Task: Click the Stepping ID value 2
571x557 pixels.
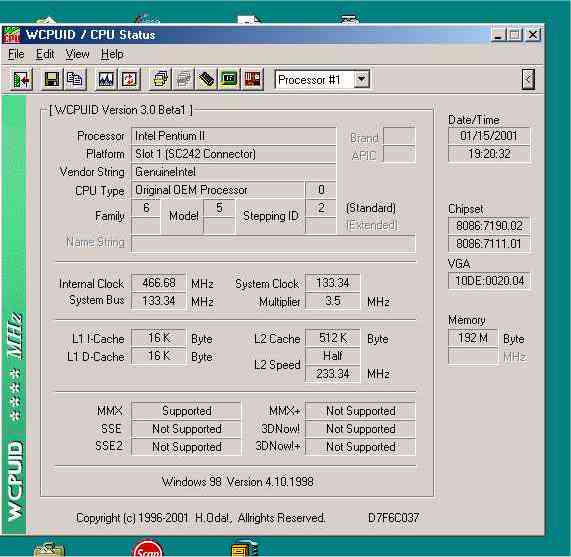Action: pos(320,208)
